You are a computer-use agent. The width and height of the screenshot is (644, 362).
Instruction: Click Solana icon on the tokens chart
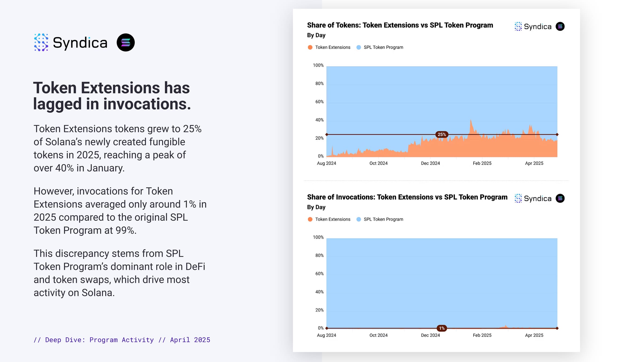pyautogui.click(x=560, y=26)
